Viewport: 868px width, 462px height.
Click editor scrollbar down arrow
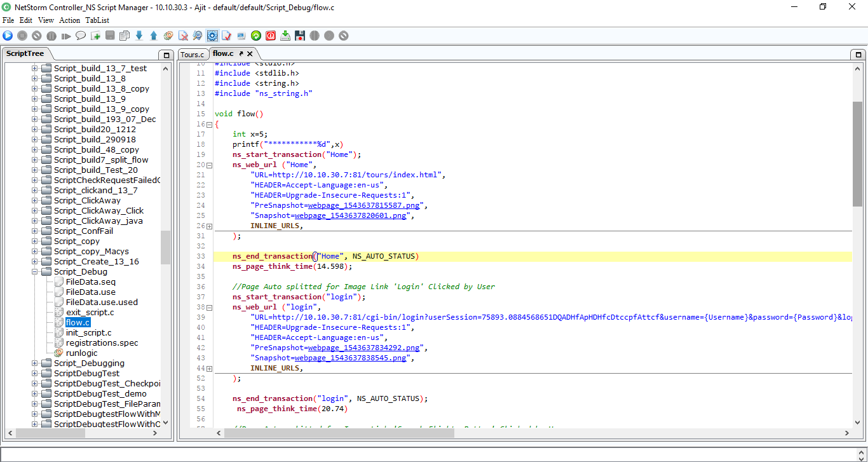tap(857, 423)
